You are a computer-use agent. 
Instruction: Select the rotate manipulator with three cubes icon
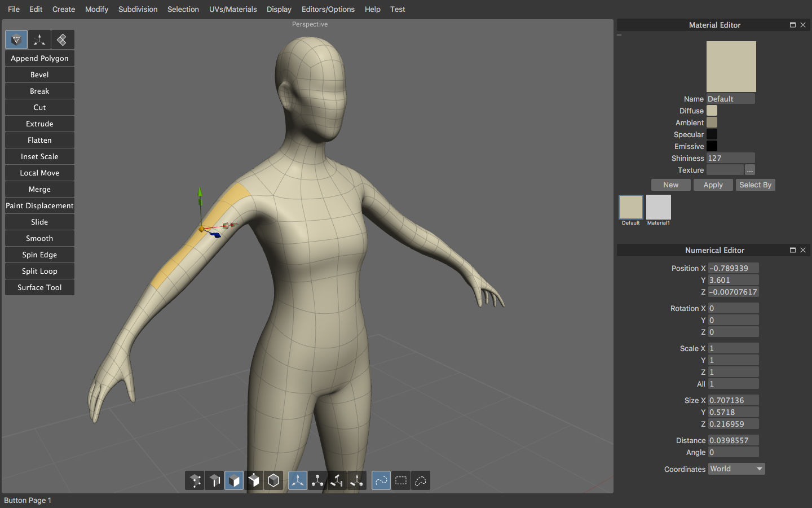317,481
